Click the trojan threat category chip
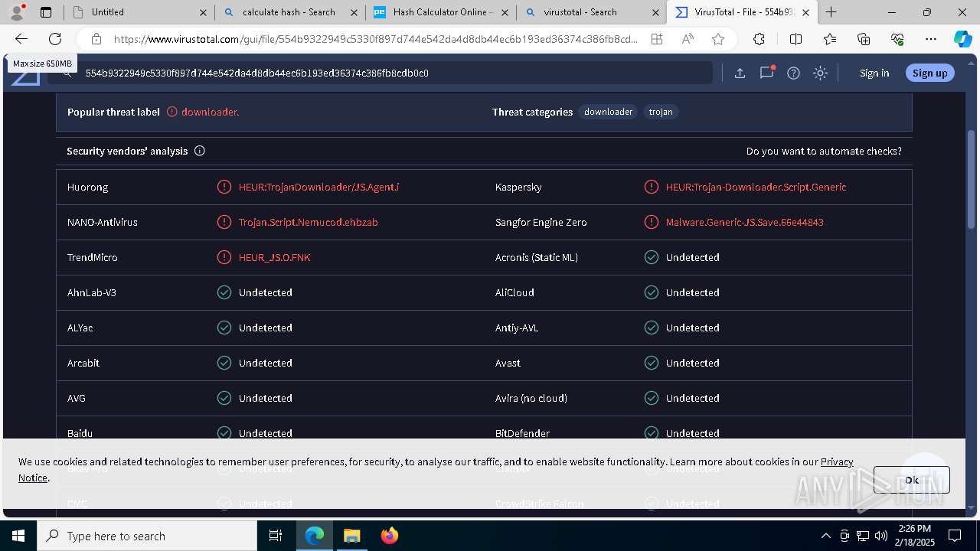 tap(661, 112)
